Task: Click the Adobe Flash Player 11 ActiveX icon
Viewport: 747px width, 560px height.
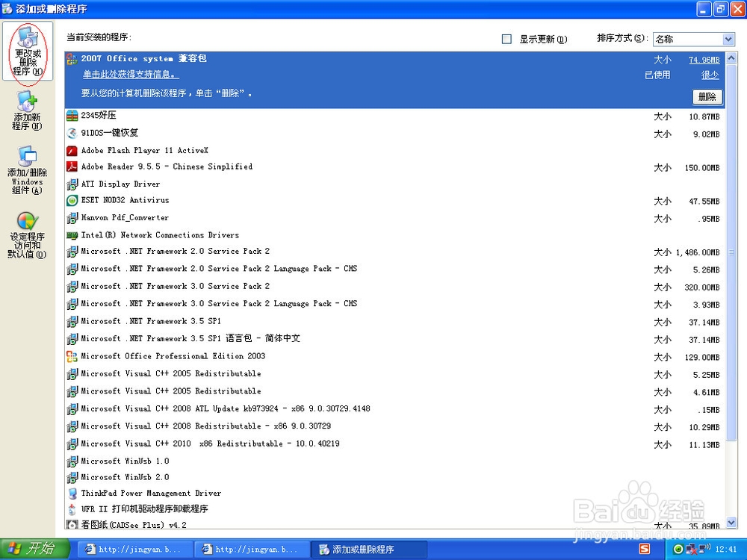Action: [x=72, y=151]
